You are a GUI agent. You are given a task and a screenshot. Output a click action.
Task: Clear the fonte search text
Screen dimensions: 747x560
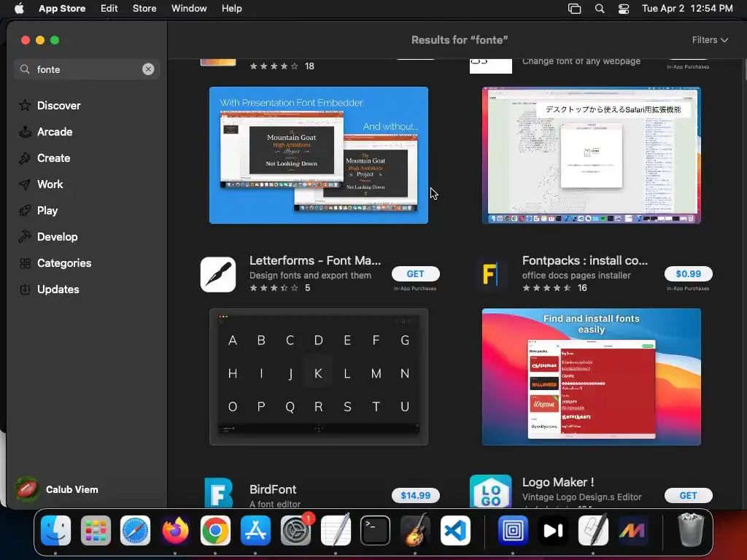pyautogui.click(x=148, y=69)
